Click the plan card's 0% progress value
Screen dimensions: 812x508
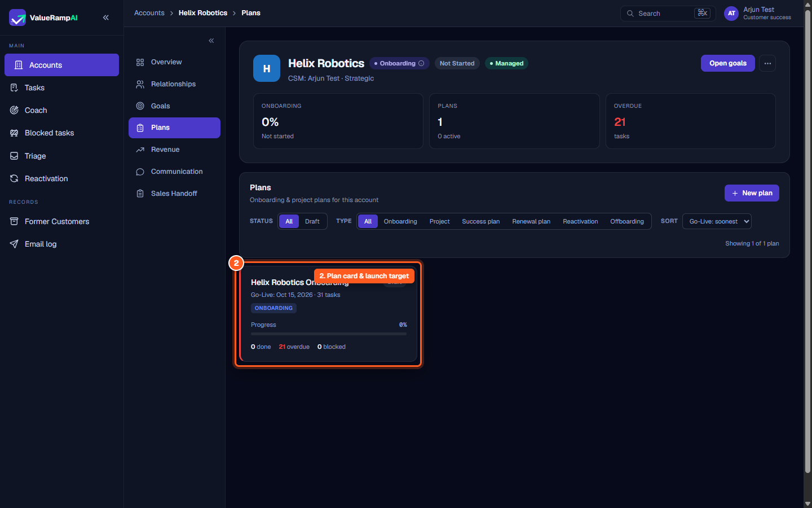pyautogui.click(x=403, y=325)
